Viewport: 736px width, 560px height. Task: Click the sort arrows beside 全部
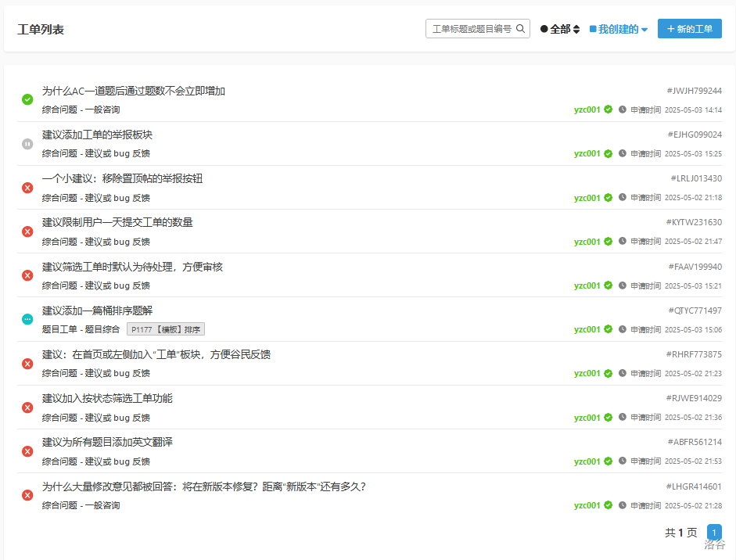(x=576, y=30)
